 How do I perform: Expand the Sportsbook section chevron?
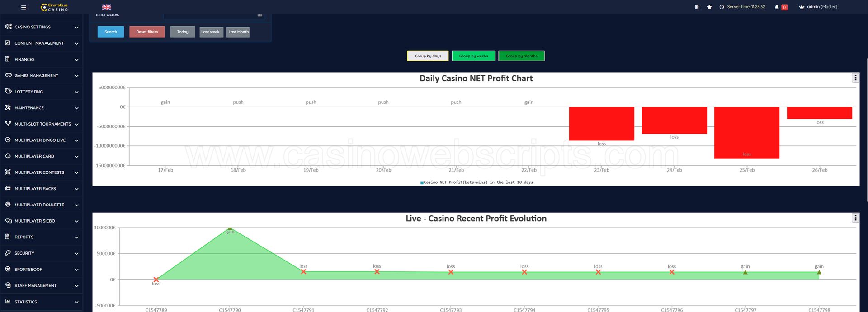(76, 270)
